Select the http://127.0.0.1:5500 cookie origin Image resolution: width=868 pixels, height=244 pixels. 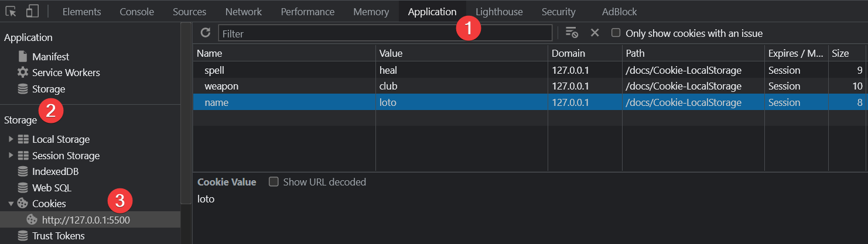(86, 220)
